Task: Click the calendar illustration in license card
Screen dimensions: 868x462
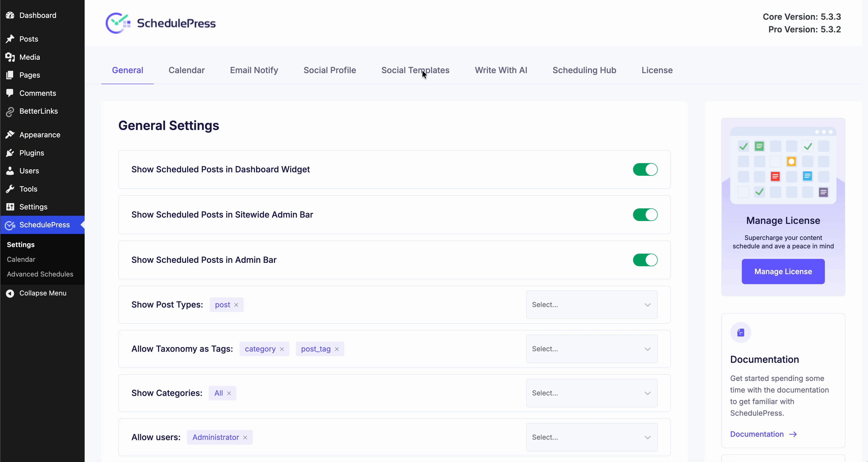Action: 783,165
